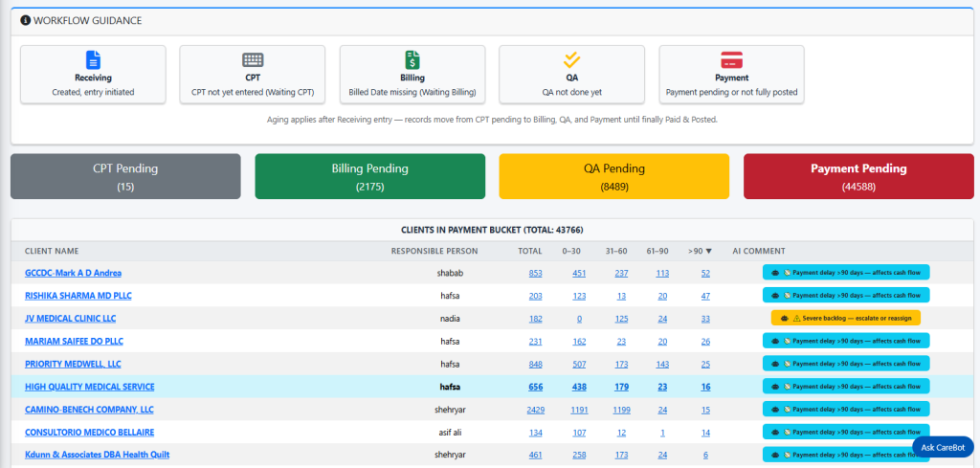The width and height of the screenshot is (980, 468).
Task: Click the Receiving document icon
Action: point(93,60)
